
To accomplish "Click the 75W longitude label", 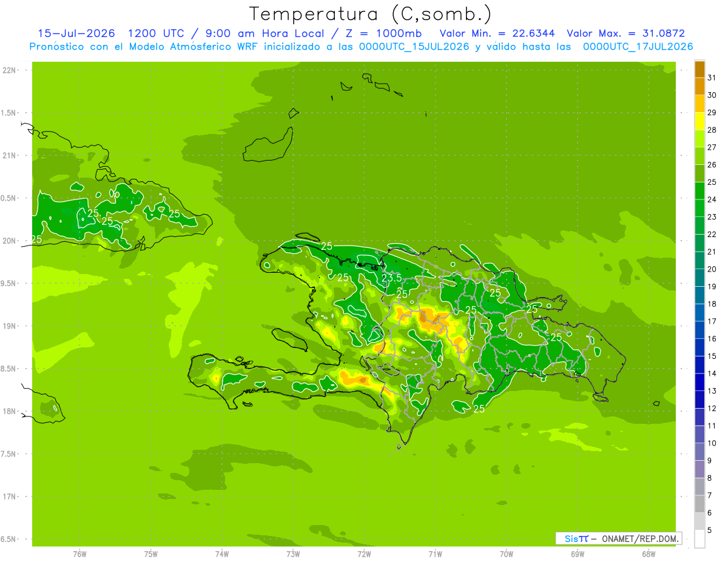I will pyautogui.click(x=151, y=554).
